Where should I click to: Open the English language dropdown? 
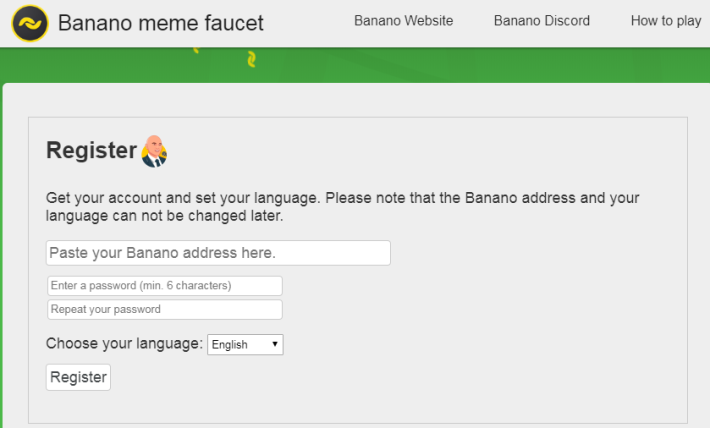pos(245,345)
